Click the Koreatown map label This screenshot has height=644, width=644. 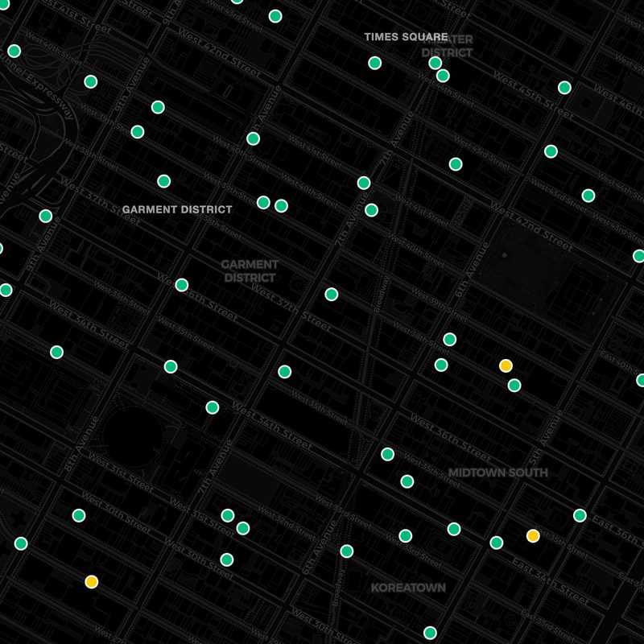408,588
